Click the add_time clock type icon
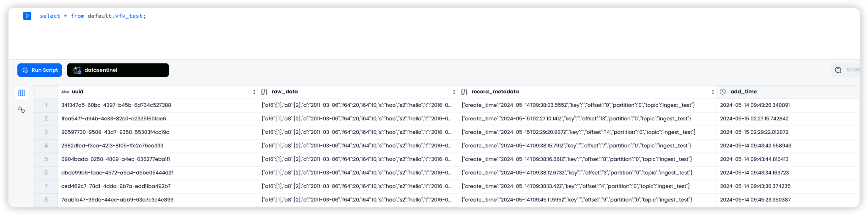This screenshot has height=215, width=868. click(x=723, y=92)
